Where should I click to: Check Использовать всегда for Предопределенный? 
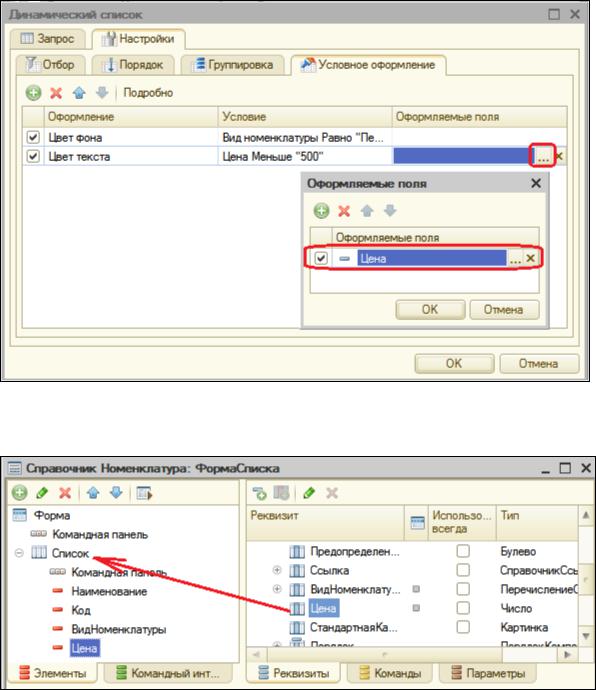pyautogui.click(x=463, y=551)
